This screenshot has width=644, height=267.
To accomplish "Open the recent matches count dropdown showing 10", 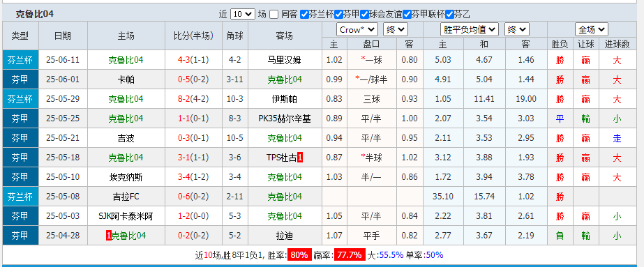I will [243, 14].
